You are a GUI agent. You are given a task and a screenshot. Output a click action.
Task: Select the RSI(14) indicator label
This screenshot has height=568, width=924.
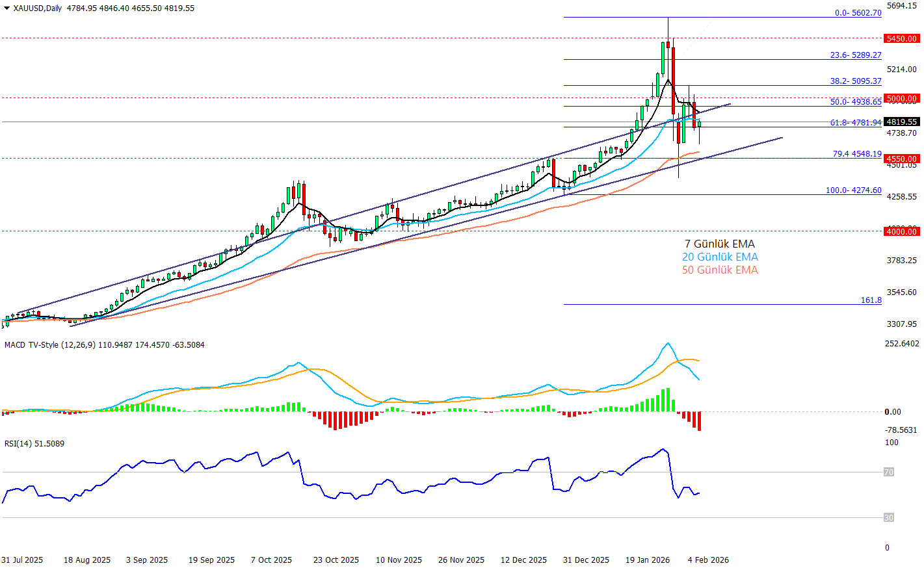click(34, 444)
